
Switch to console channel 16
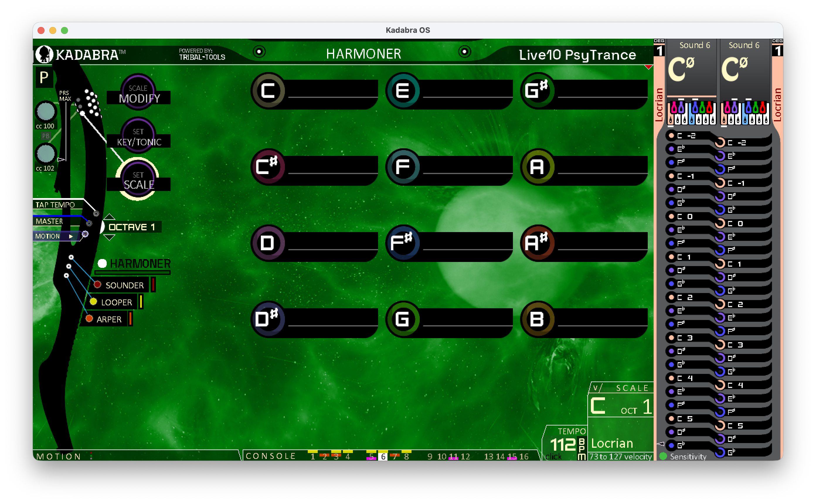coord(524,456)
